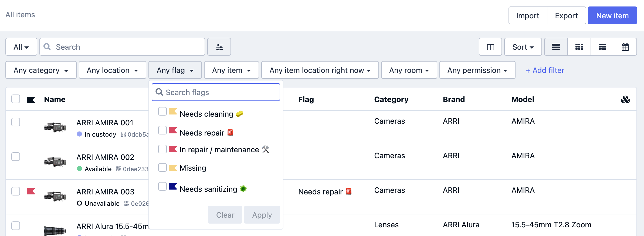Click the Export button

point(566,16)
